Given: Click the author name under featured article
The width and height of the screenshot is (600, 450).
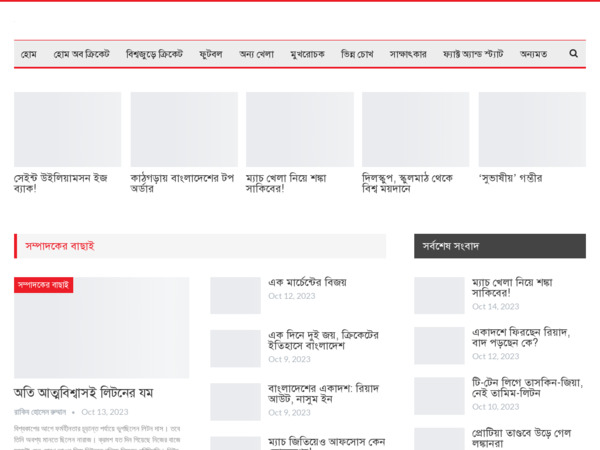Looking at the screenshot, I should [40, 412].
